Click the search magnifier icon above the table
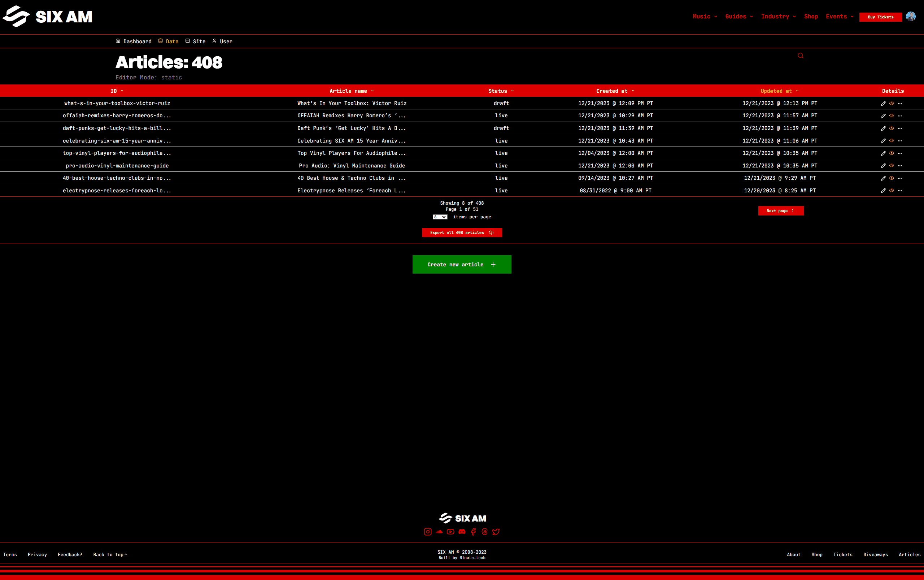Image resolution: width=924 pixels, height=580 pixels. click(801, 56)
